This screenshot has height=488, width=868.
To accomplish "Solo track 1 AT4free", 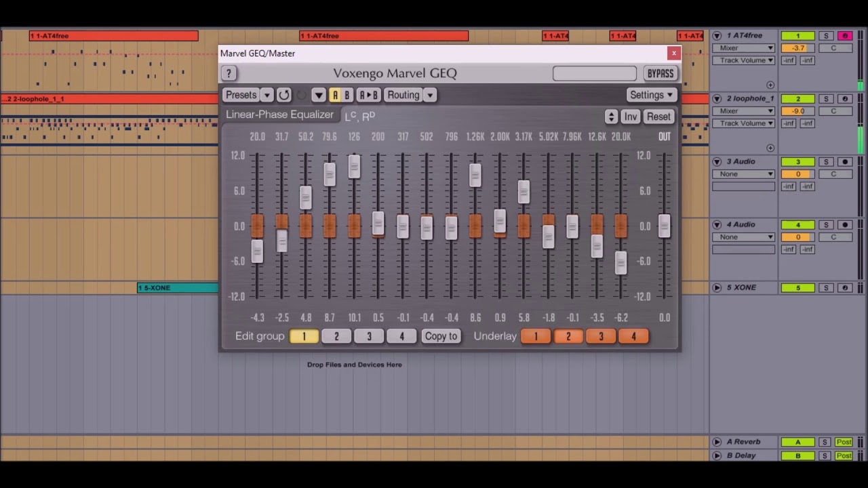I will coord(826,35).
